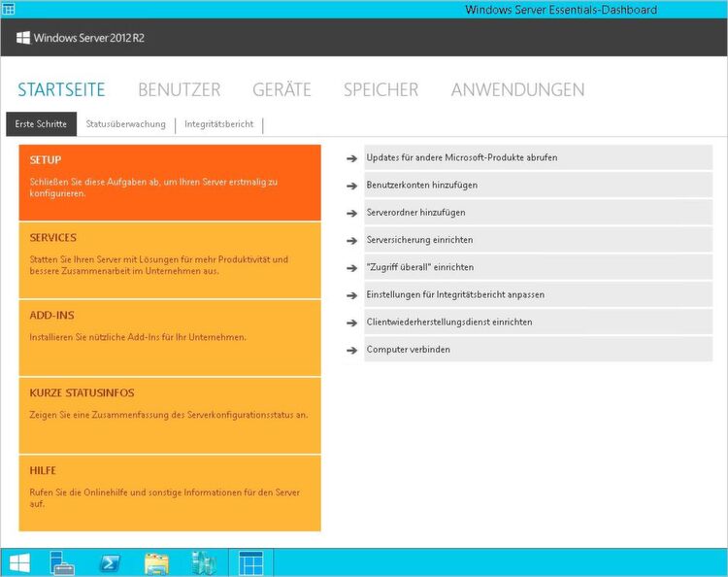This screenshot has height=577, width=728.
Task: Click the arrow icon beside Benutzerkonten hinzufügen
Action: 352,186
